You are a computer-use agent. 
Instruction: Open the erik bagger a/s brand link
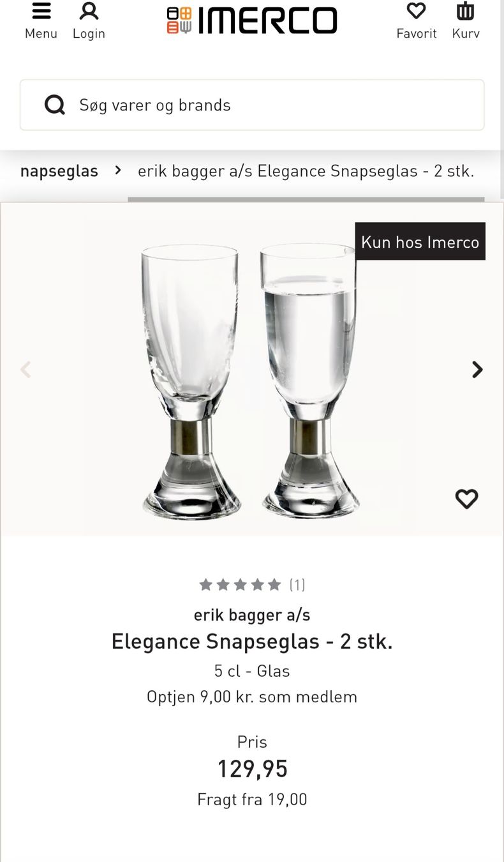[252, 615]
